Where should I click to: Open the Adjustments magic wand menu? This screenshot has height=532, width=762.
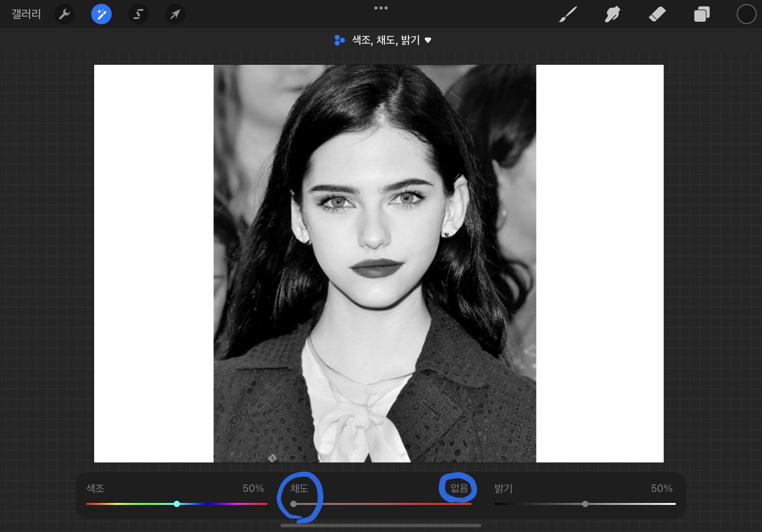[101, 14]
